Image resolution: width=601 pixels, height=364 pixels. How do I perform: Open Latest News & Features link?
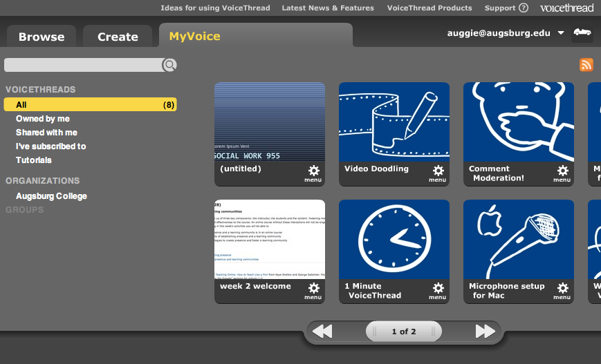click(x=328, y=8)
